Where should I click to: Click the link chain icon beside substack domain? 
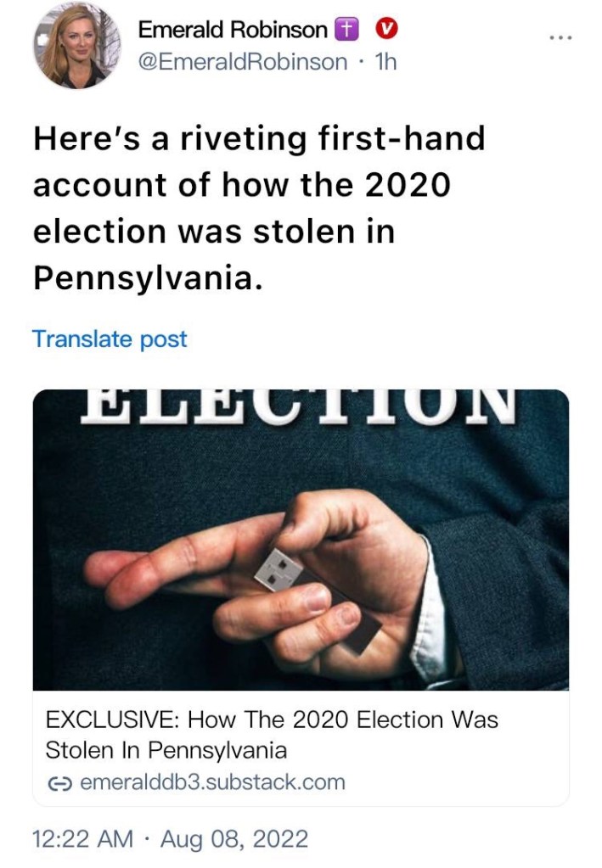pos(59,782)
